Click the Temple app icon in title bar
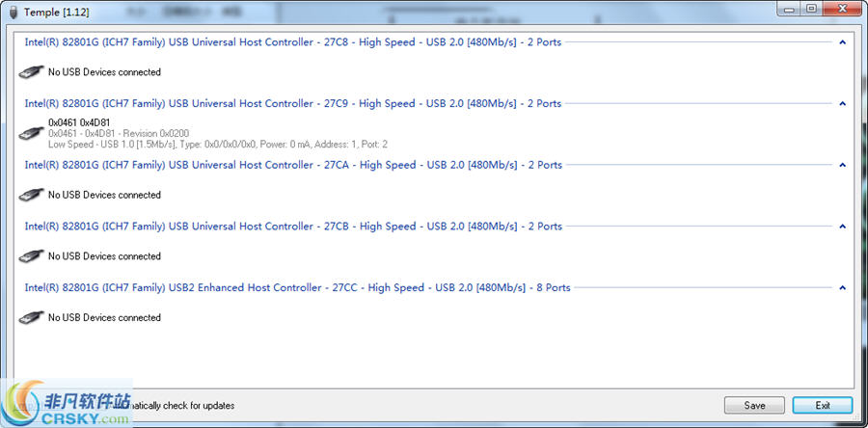This screenshot has width=868, height=428. 13,10
